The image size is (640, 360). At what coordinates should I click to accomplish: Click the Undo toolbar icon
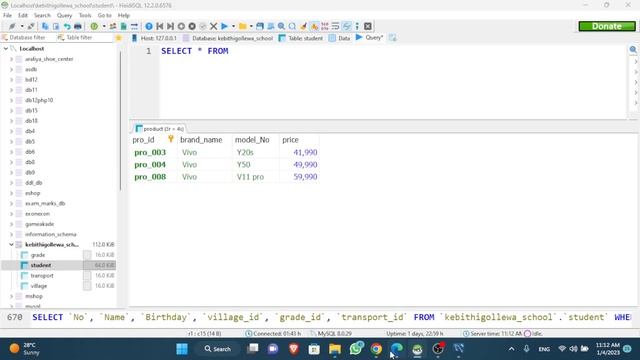67,26
